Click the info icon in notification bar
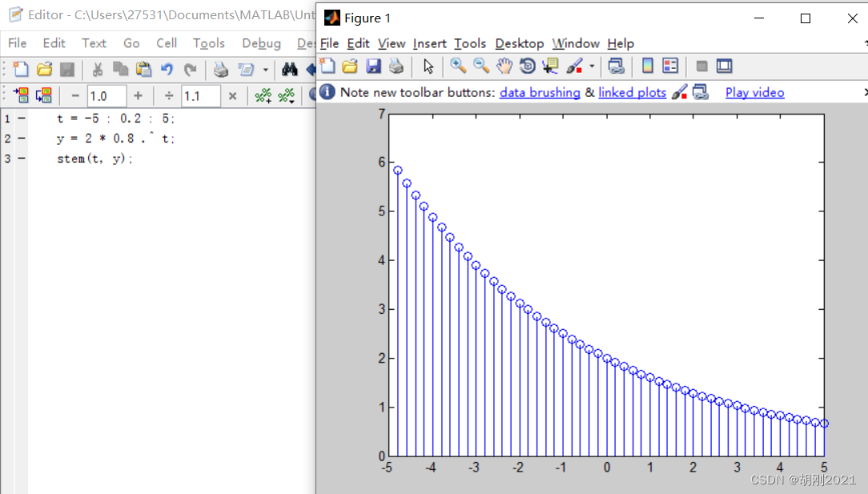The width and height of the screenshot is (868, 494). 328,92
